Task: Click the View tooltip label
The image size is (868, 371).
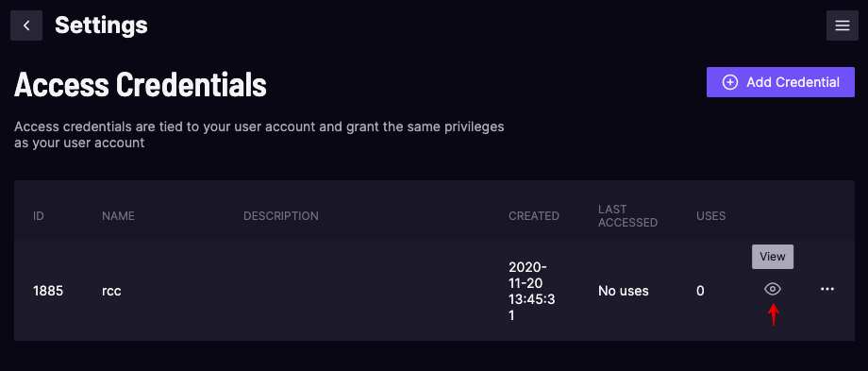Action: 772,257
